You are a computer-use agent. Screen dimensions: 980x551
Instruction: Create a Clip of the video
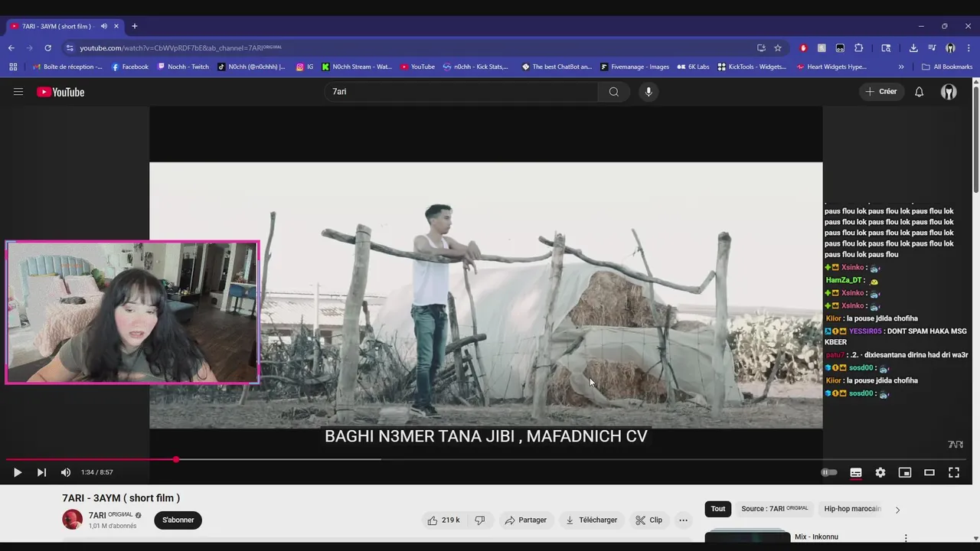click(x=648, y=520)
